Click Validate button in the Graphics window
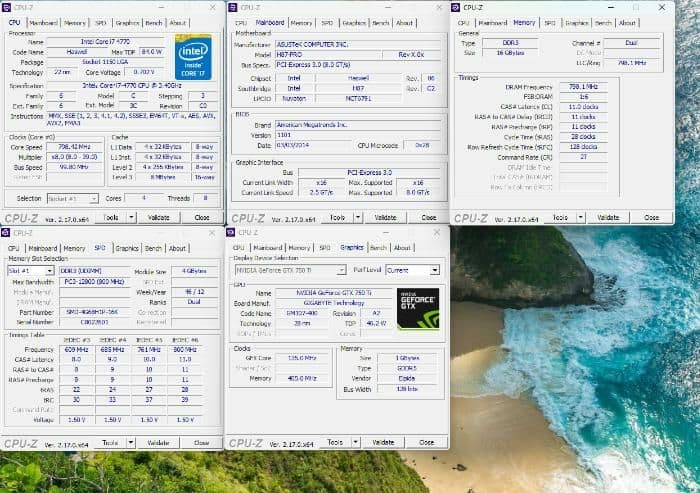Screen dimensions: 700x493 point(383,442)
